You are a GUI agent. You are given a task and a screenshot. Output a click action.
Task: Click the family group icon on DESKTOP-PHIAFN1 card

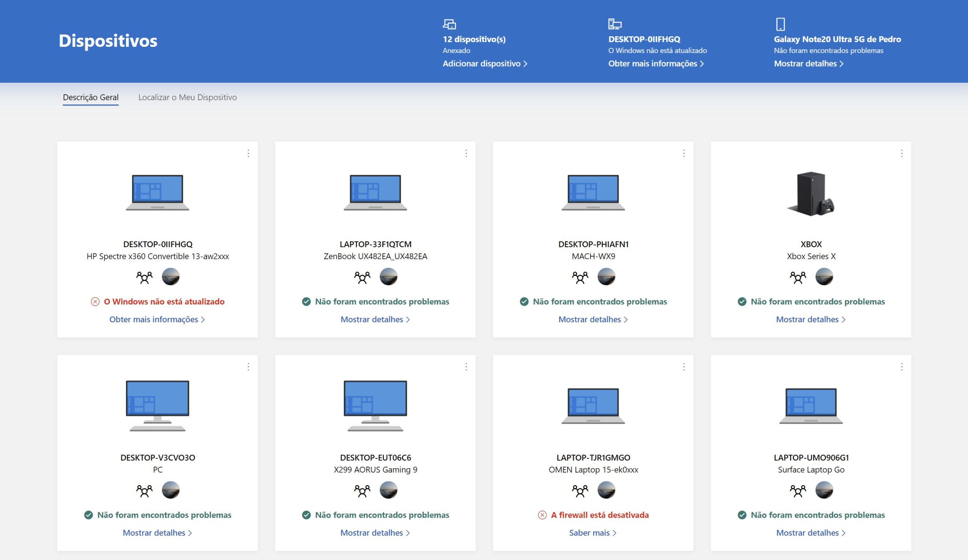coord(580,277)
